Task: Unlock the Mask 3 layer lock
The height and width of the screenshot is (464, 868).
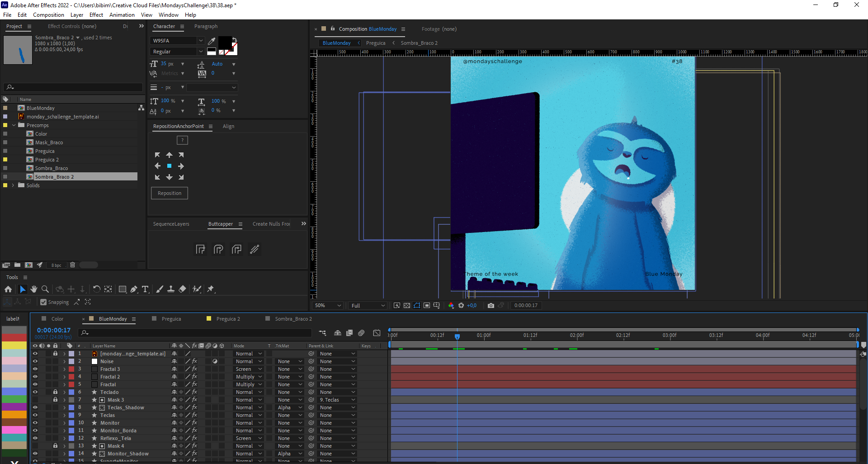Action: click(55, 400)
